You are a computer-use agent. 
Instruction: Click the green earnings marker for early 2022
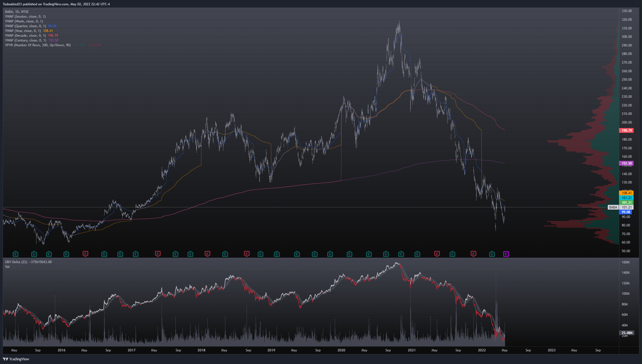coord(492,254)
